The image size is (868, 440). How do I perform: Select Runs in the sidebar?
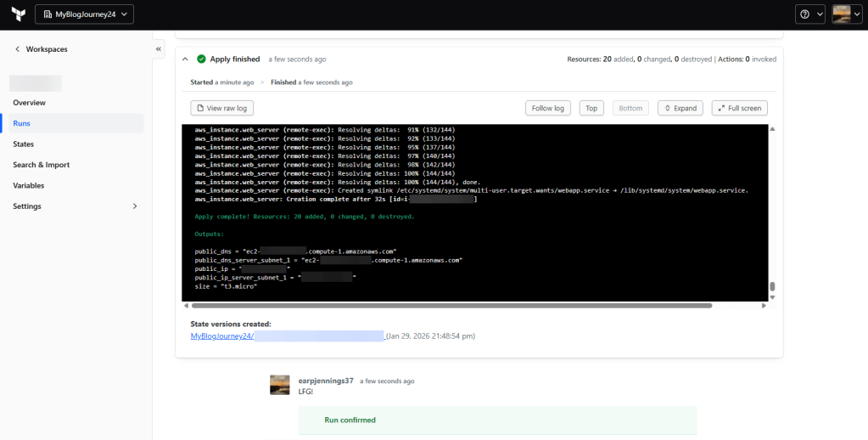pos(22,123)
